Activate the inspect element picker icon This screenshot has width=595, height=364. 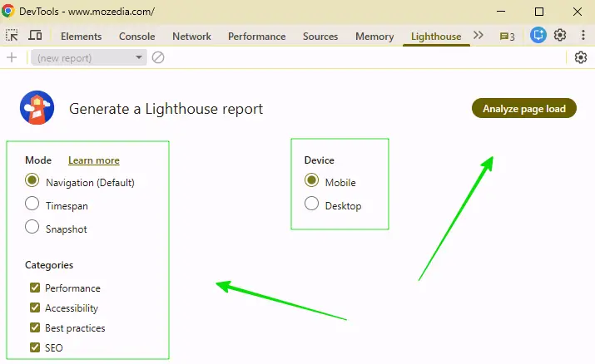(x=12, y=36)
